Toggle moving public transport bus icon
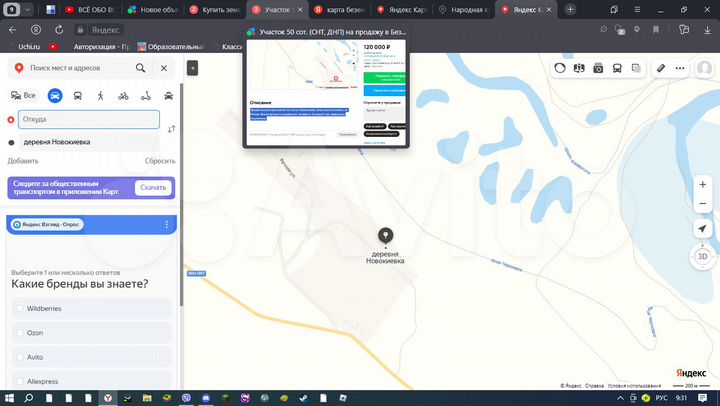 point(617,68)
